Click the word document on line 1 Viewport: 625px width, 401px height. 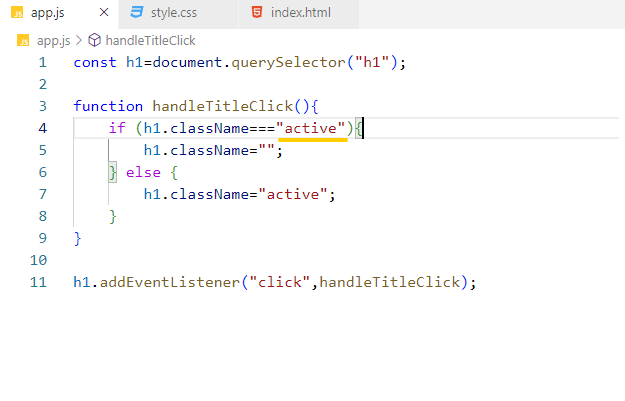(x=187, y=63)
